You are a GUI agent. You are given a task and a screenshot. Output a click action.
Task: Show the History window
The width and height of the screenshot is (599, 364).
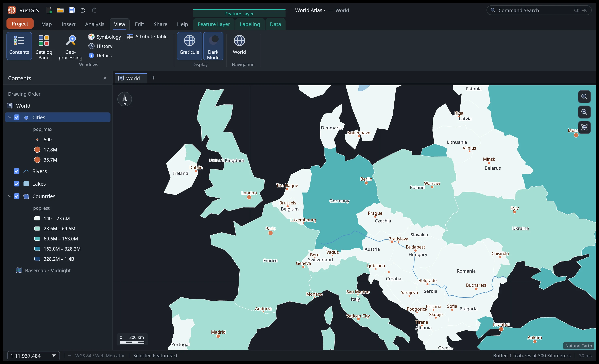(100, 46)
